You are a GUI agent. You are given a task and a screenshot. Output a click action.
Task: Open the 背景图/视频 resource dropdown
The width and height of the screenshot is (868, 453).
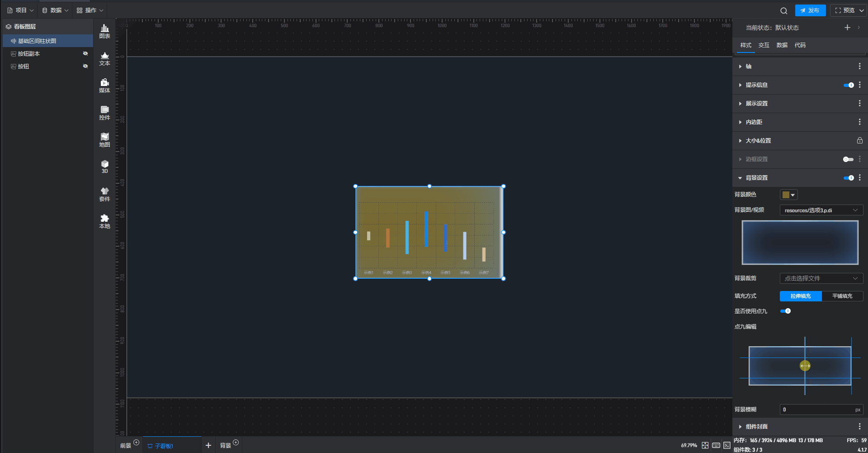pyautogui.click(x=821, y=210)
